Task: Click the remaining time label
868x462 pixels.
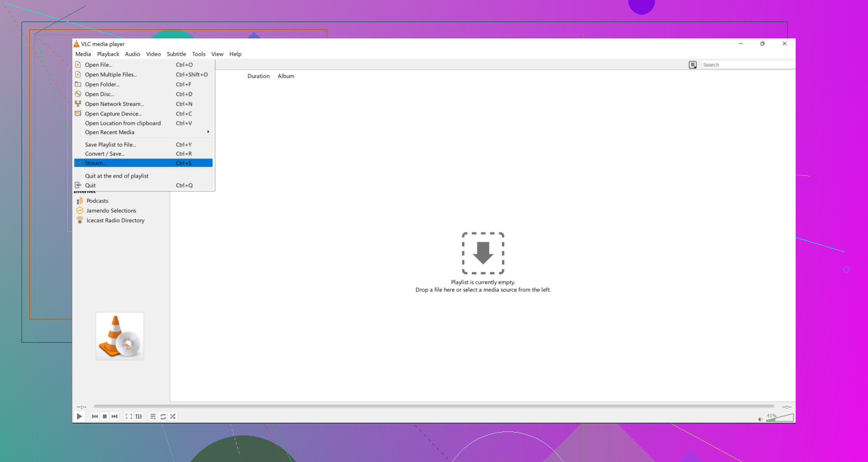Action: click(x=787, y=407)
